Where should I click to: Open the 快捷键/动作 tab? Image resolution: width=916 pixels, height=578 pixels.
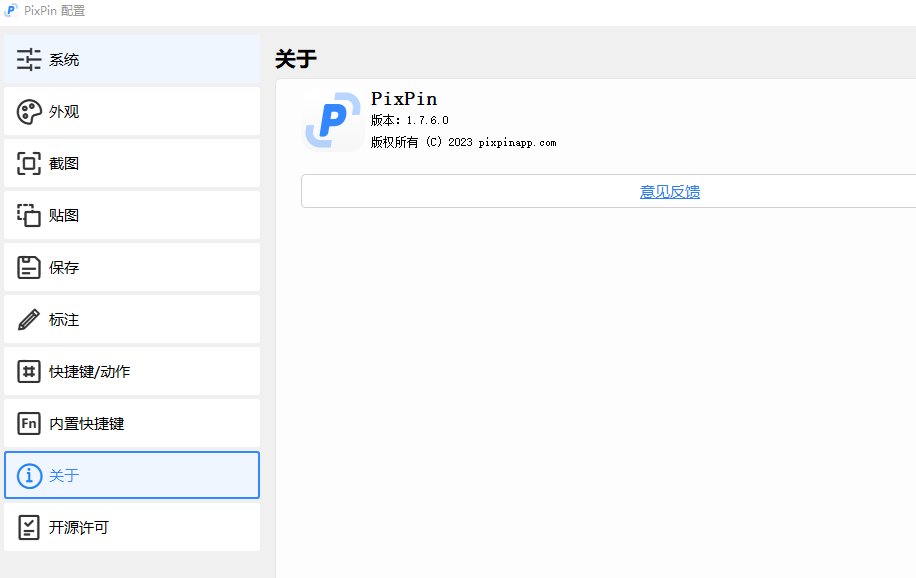(x=132, y=372)
